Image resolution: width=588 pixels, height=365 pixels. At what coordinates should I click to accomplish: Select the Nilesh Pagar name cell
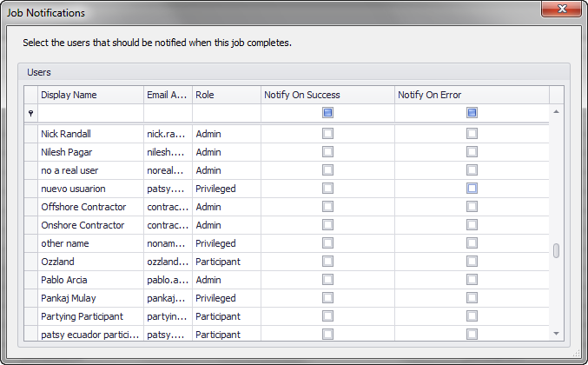point(90,152)
